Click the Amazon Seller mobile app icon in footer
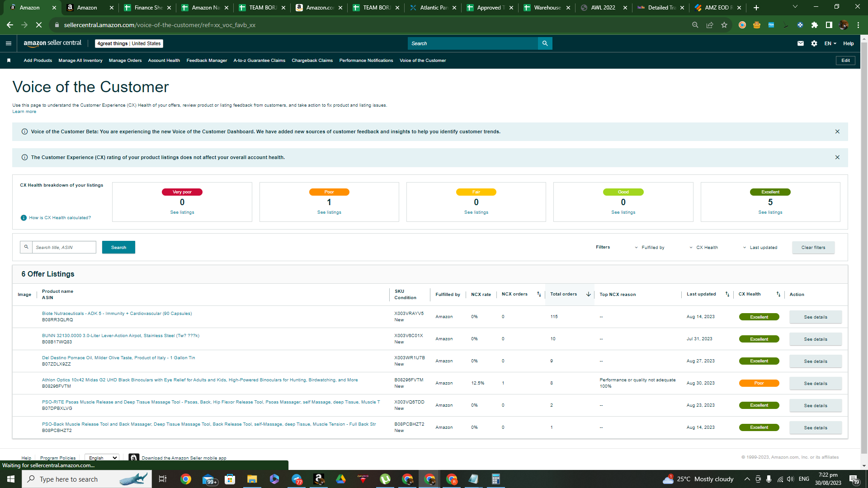Viewport: 868px width, 488px height. pyautogui.click(x=134, y=458)
